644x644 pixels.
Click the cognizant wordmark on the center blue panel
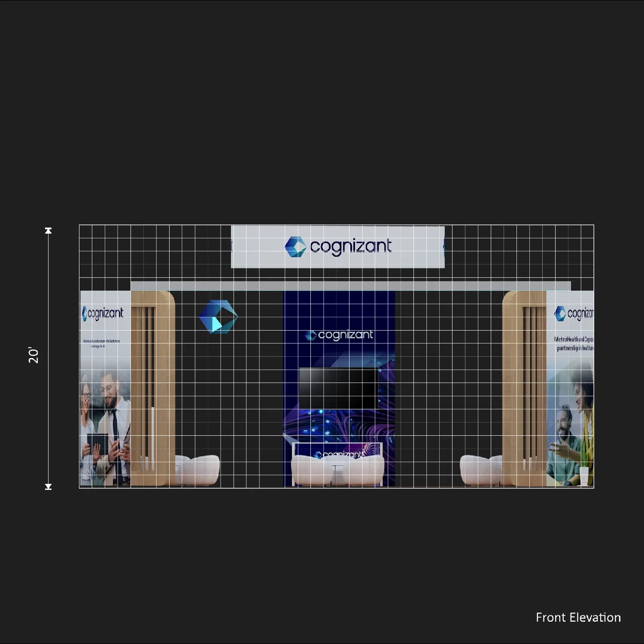(345, 335)
